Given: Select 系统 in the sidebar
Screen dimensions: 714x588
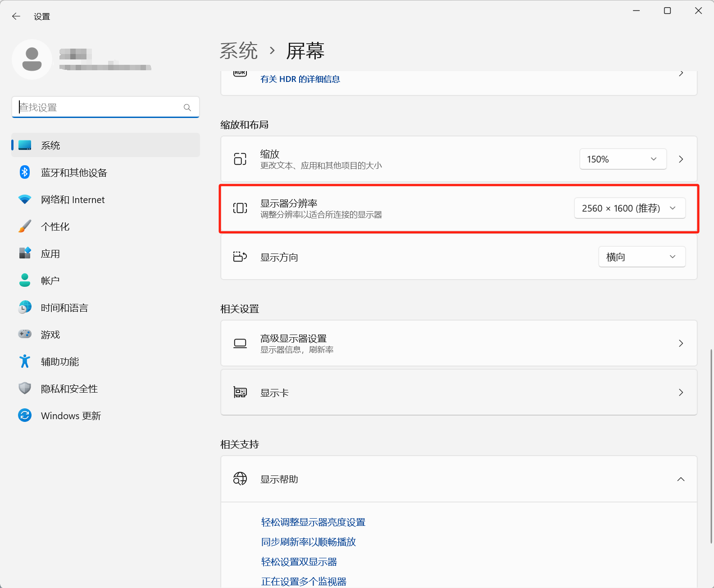Looking at the screenshot, I should 105,145.
